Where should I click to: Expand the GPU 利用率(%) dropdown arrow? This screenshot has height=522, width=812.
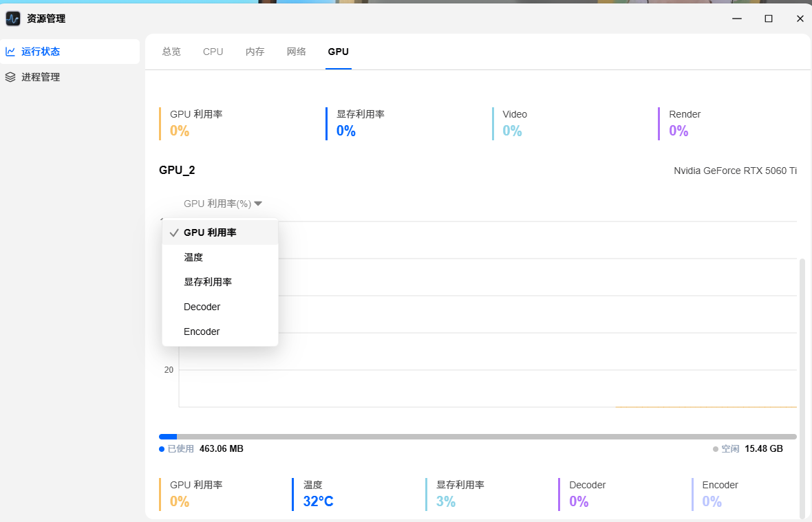(x=258, y=204)
